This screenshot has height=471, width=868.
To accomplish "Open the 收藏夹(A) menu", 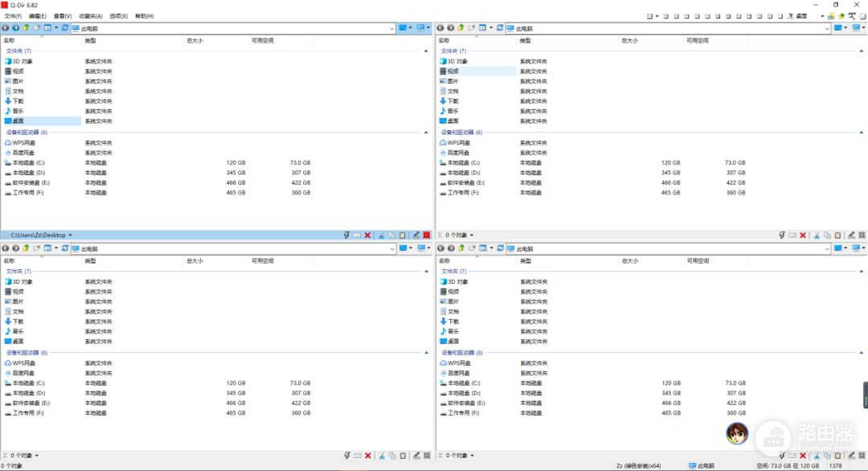I will tap(90, 15).
